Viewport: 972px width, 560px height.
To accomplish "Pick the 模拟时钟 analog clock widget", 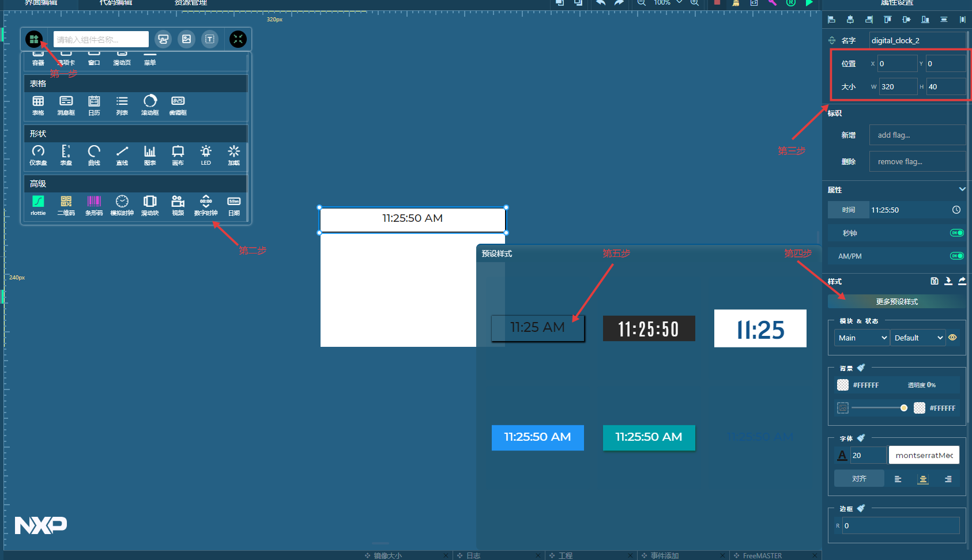I will coord(122,205).
